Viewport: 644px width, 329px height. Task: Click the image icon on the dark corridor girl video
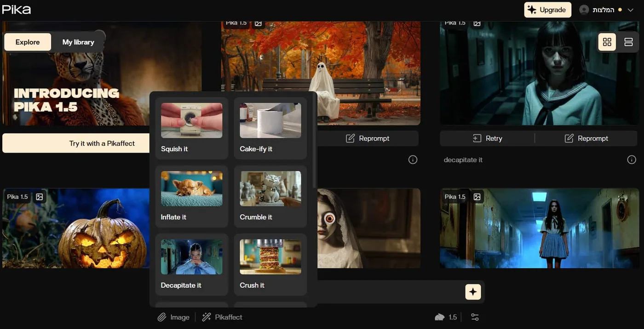click(x=477, y=23)
